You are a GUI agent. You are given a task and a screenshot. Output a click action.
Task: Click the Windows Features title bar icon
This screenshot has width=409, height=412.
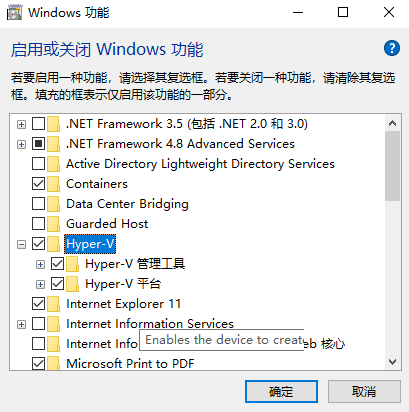pyautogui.click(x=14, y=13)
